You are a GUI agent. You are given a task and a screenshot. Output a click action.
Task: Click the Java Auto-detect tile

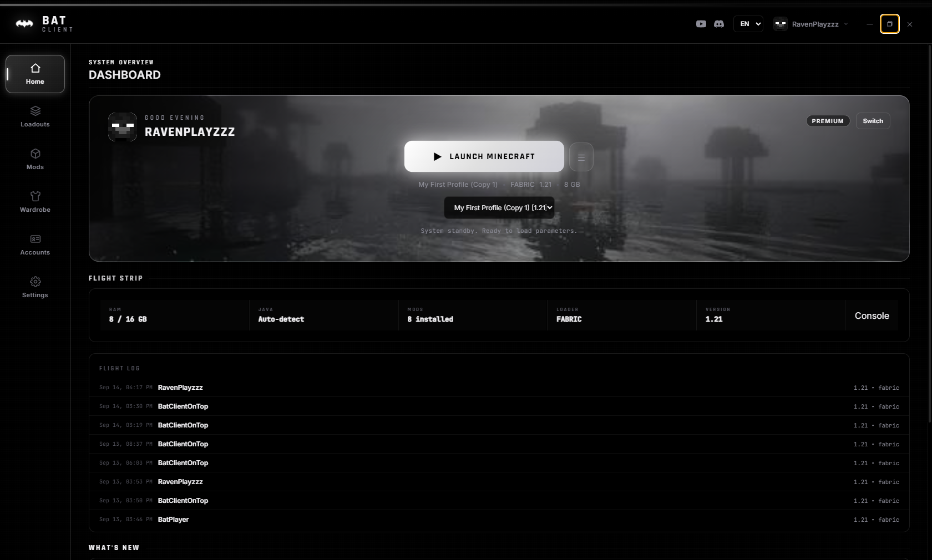click(324, 315)
